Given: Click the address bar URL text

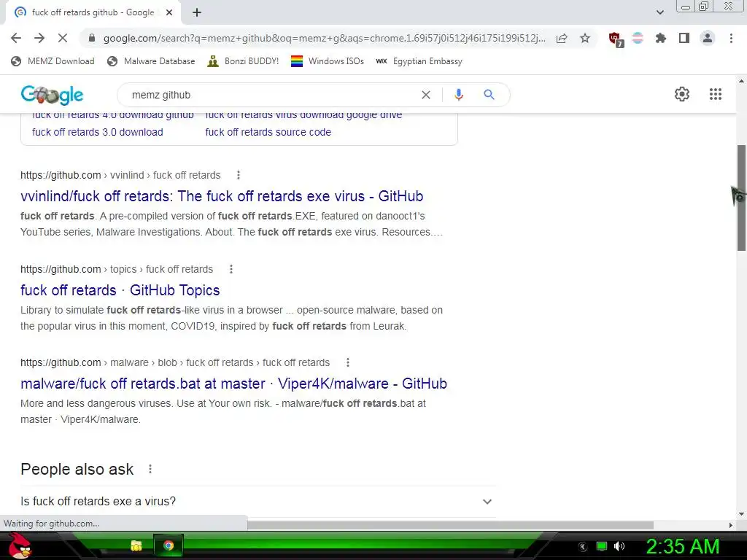Looking at the screenshot, I should pyautogui.click(x=324, y=38).
